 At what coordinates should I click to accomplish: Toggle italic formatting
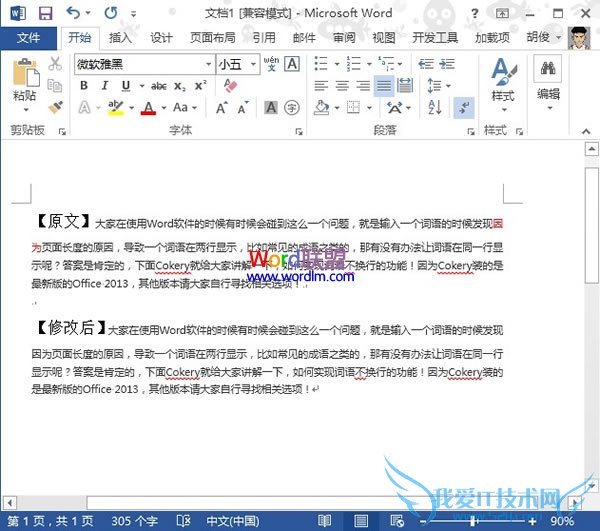coord(105,85)
